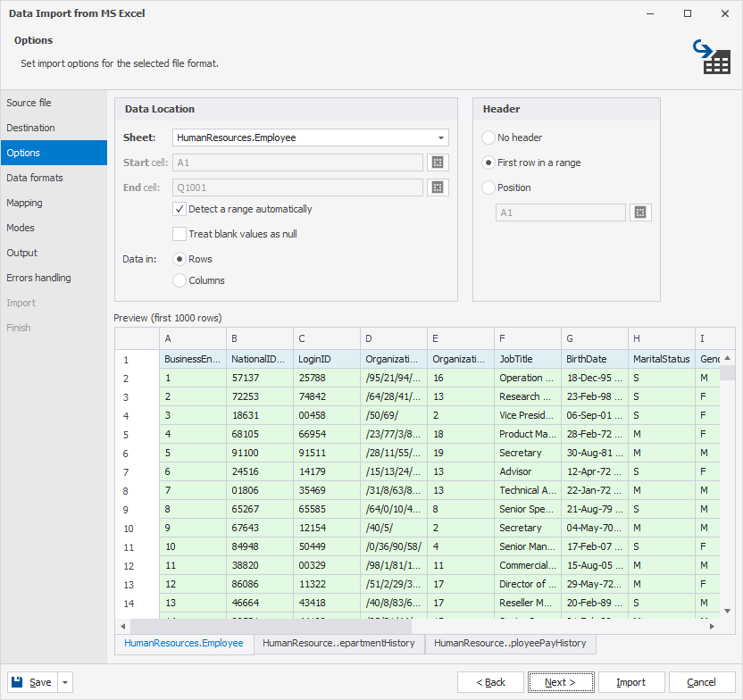Click the header Position A1 input field
This screenshot has width=743, height=700.
tap(561, 212)
